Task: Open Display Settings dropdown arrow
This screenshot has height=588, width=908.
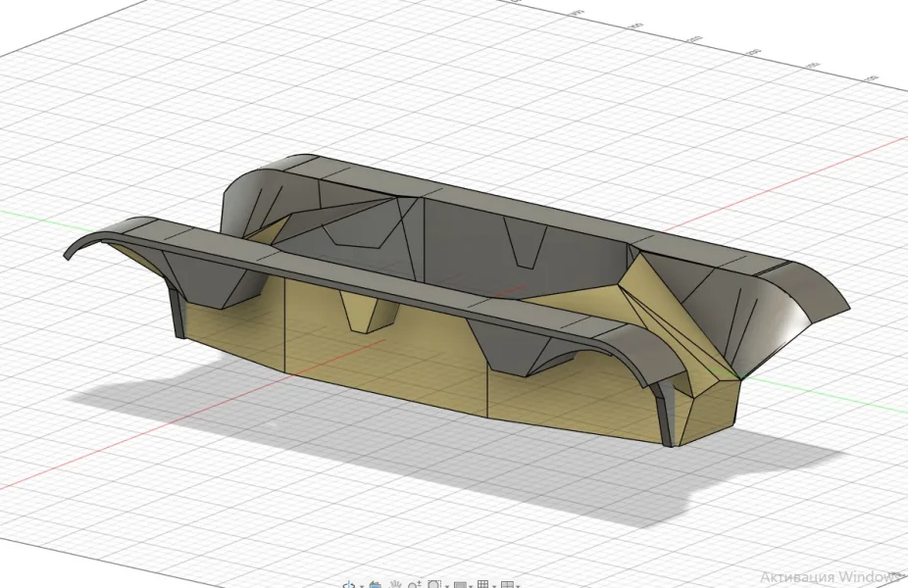Action: [x=471, y=586]
